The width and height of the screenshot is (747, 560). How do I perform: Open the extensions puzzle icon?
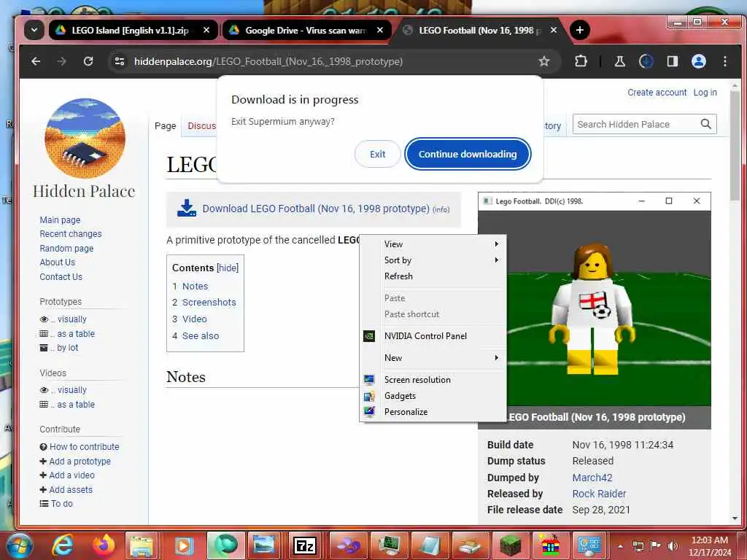581,61
